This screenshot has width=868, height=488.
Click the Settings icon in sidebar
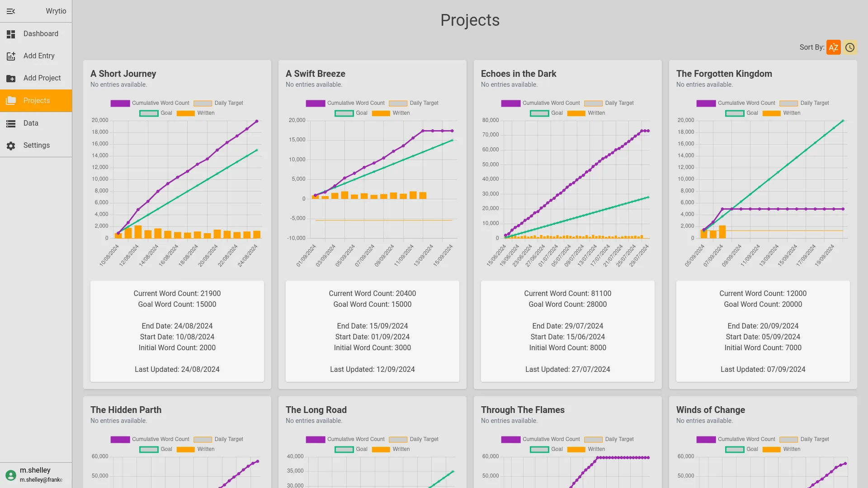(x=11, y=145)
